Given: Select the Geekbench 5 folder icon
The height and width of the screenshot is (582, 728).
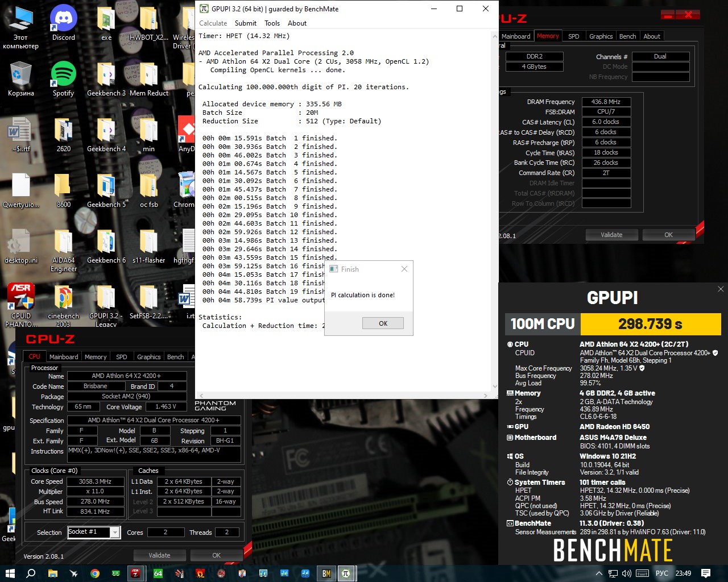Looking at the screenshot, I should click(106, 190).
